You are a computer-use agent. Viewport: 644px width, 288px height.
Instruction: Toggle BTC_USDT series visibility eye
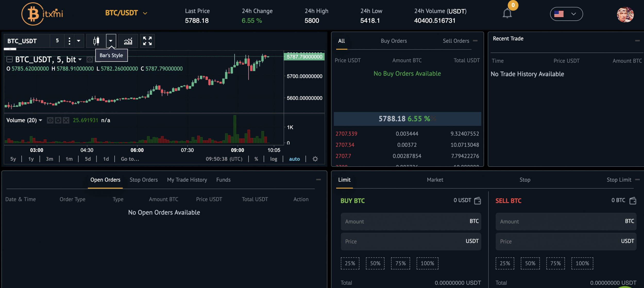point(90,60)
